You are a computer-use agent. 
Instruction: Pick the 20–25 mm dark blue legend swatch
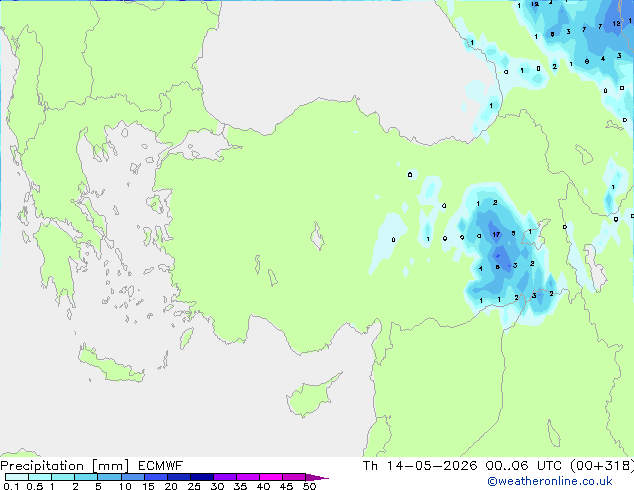point(179,477)
